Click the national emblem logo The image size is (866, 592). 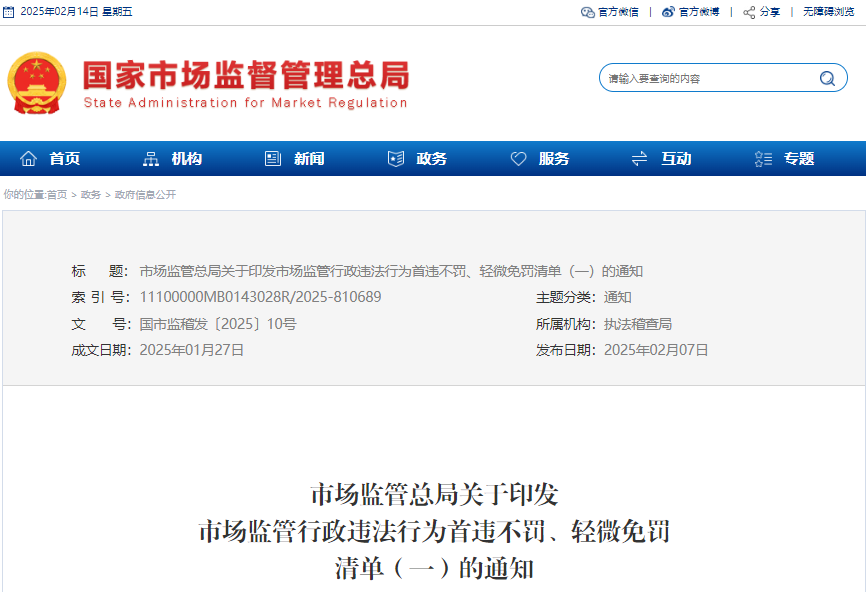click(36, 83)
